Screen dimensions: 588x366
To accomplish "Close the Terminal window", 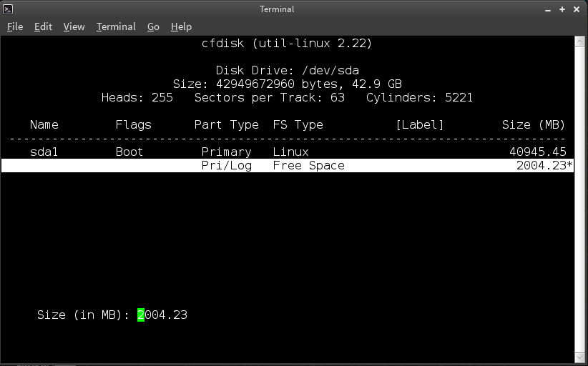I will click(x=577, y=9).
